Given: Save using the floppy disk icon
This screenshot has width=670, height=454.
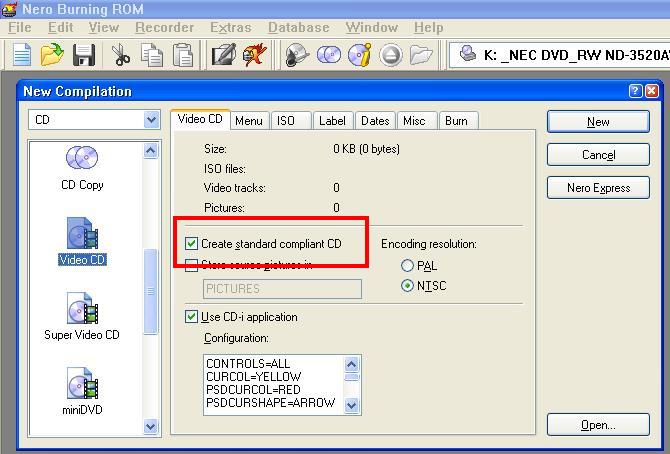Looking at the screenshot, I should [84, 55].
